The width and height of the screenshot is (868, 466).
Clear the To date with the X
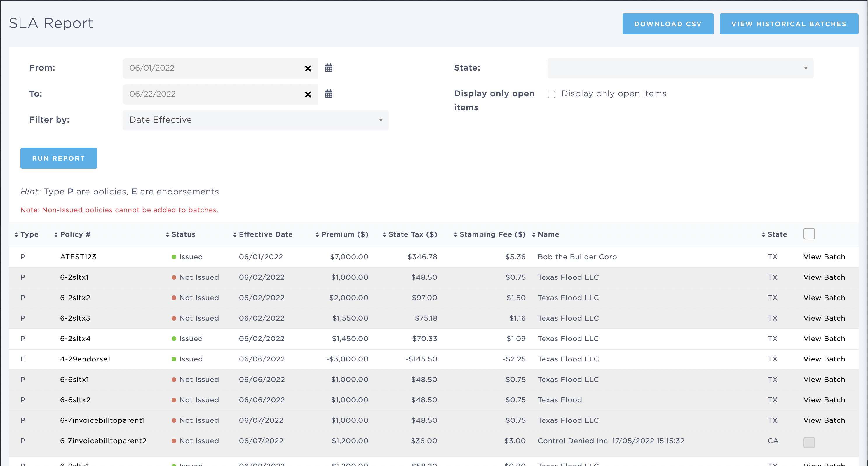coord(308,94)
